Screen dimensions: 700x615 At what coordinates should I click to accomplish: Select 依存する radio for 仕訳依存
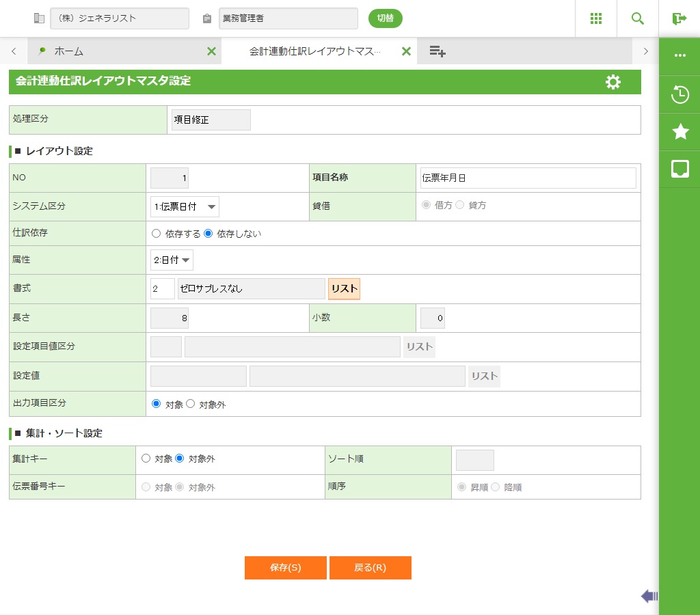pos(156,234)
